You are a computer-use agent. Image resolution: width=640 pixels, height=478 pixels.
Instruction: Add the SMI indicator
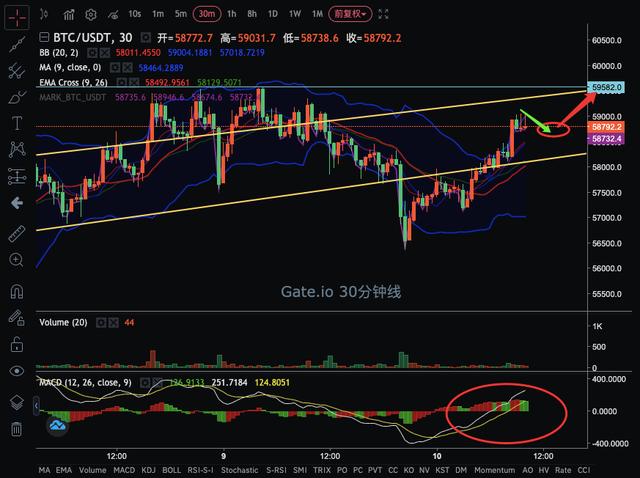pos(300,470)
